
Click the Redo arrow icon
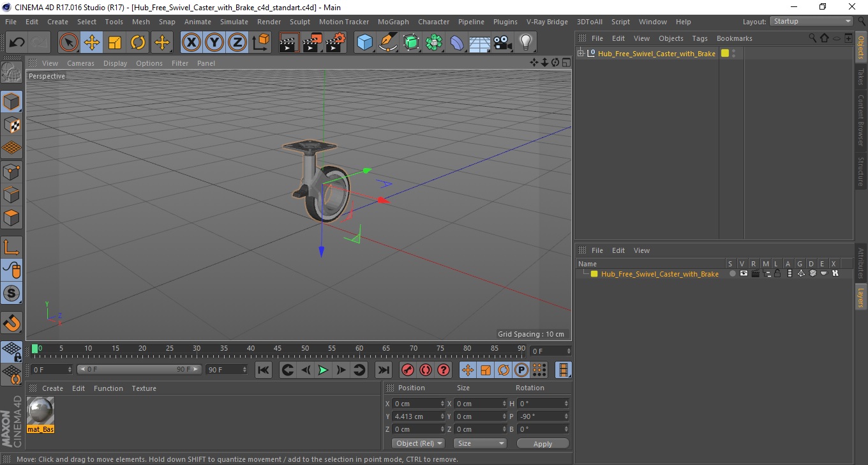40,43
